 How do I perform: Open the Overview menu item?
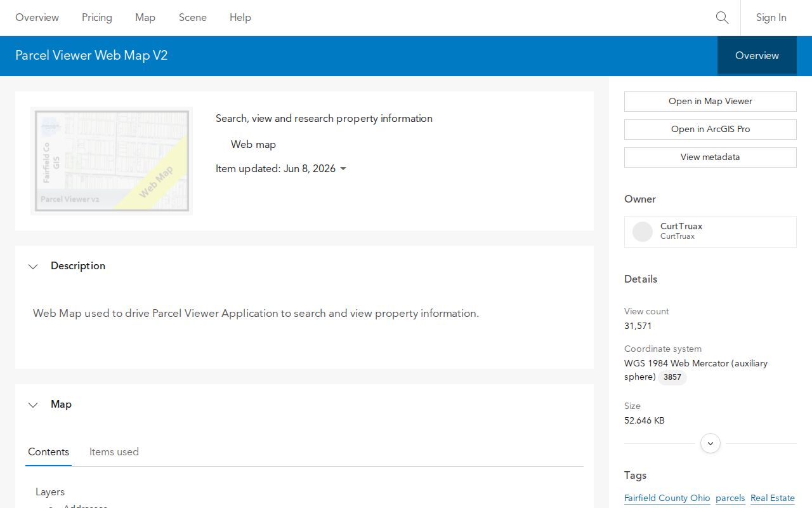(37, 18)
